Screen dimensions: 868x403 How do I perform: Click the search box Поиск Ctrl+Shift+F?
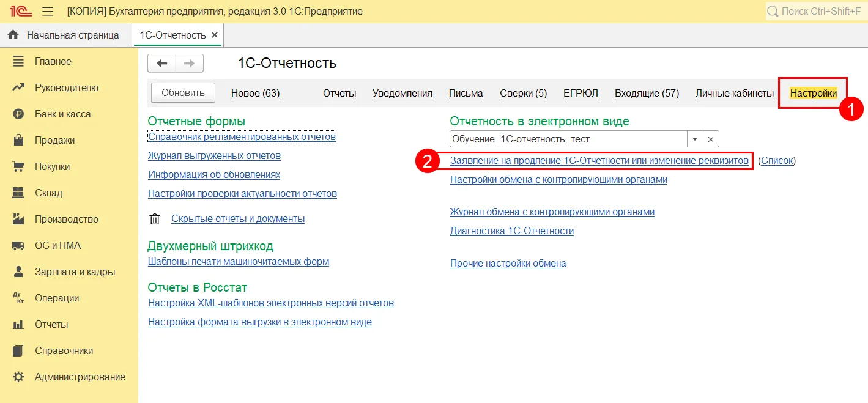817,11
